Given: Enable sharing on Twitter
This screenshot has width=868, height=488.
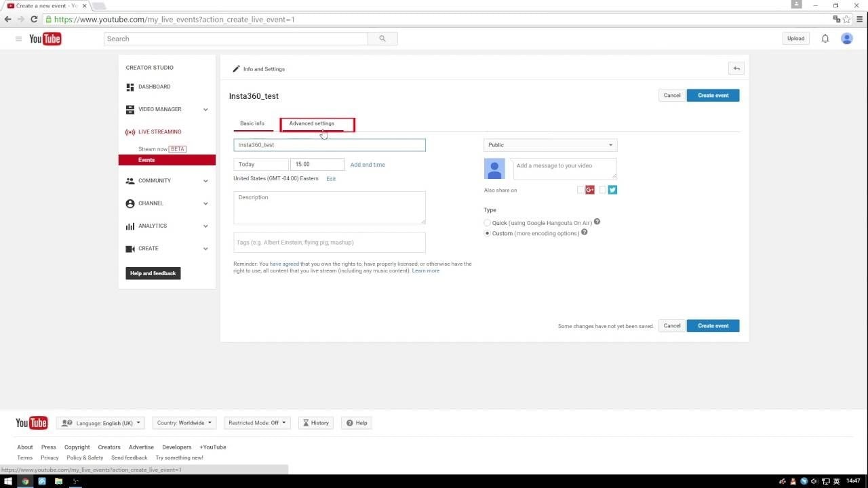Looking at the screenshot, I should click(x=612, y=190).
